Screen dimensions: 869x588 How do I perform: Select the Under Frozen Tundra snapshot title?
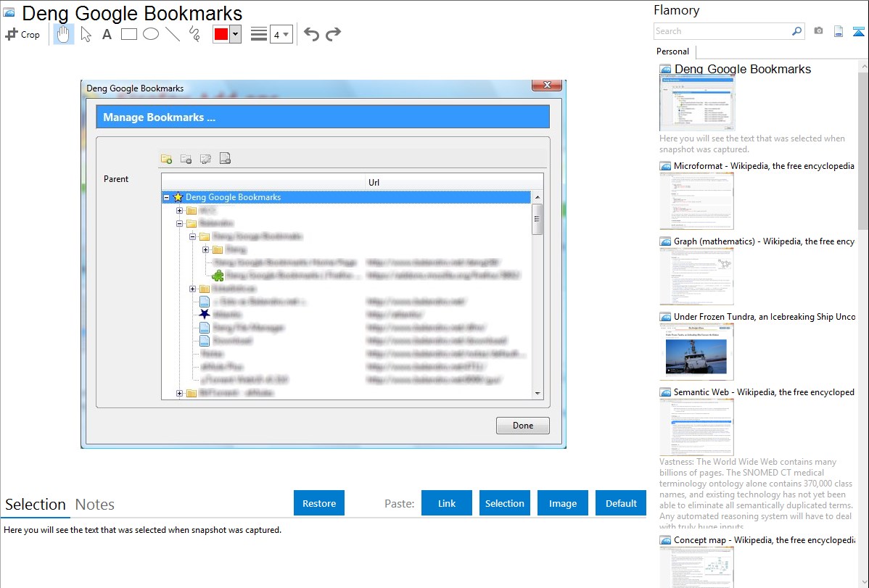(765, 316)
